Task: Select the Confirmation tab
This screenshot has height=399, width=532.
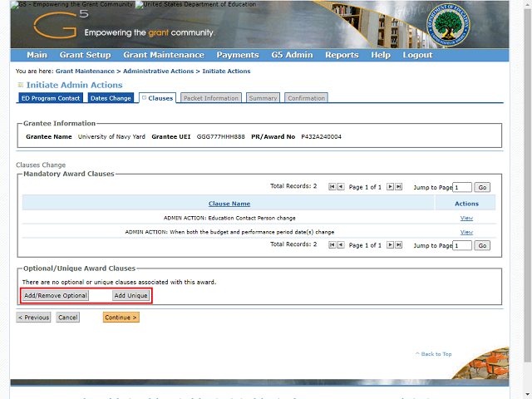Action: [x=307, y=98]
